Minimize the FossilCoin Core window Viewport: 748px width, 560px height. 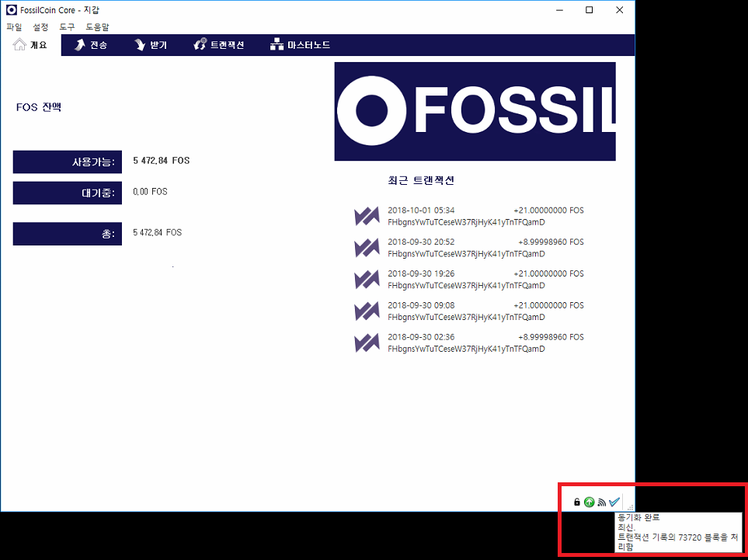point(559,10)
